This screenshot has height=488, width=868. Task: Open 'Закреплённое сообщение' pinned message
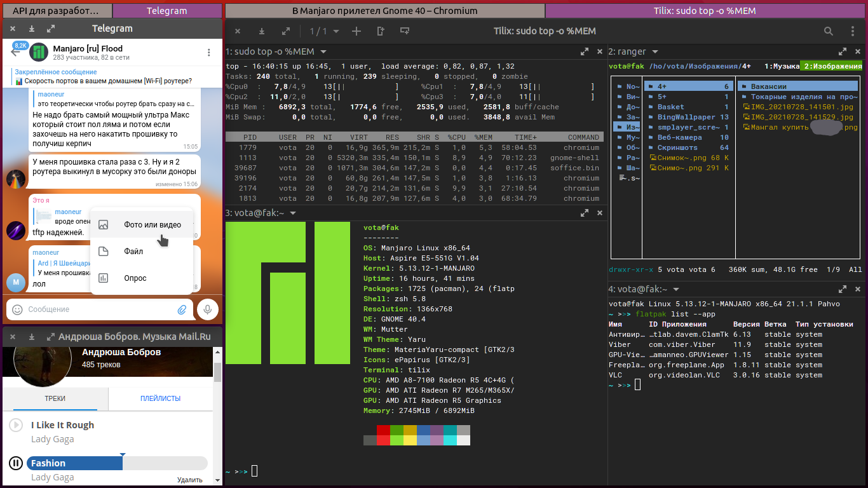[56, 72]
